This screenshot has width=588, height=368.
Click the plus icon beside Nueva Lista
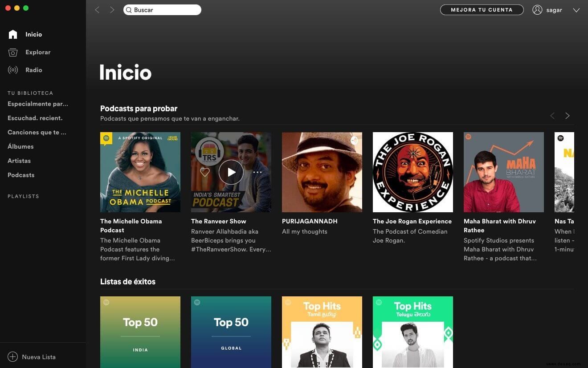tap(13, 357)
